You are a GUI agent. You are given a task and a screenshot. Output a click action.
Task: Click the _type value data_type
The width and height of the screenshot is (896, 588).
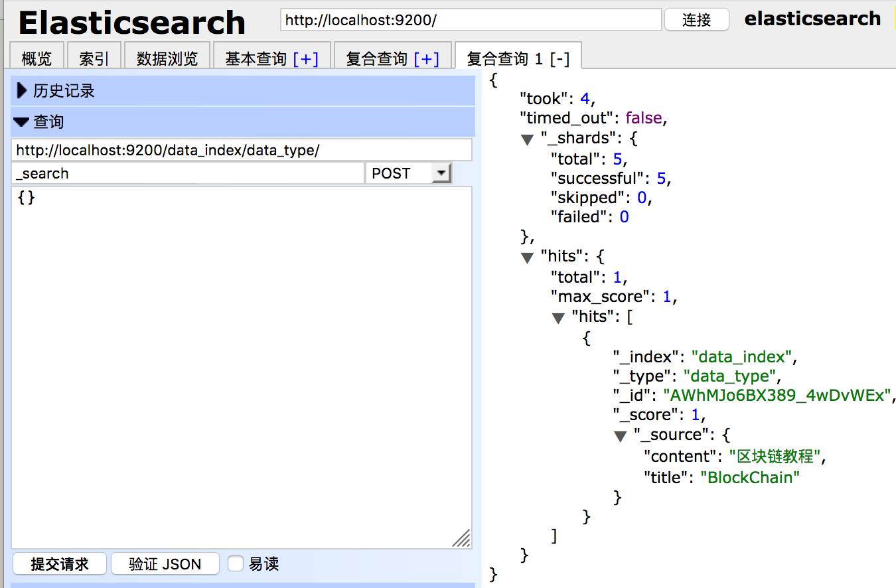[730, 376]
